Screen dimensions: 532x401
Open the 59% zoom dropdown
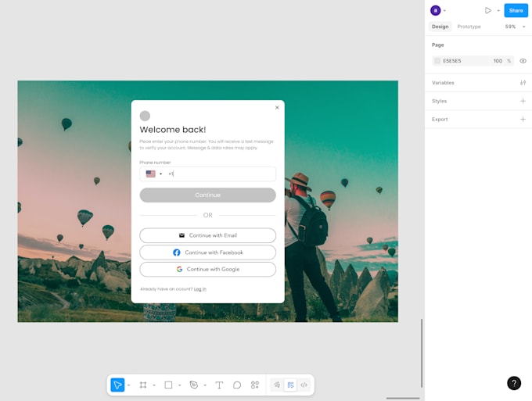point(515,27)
